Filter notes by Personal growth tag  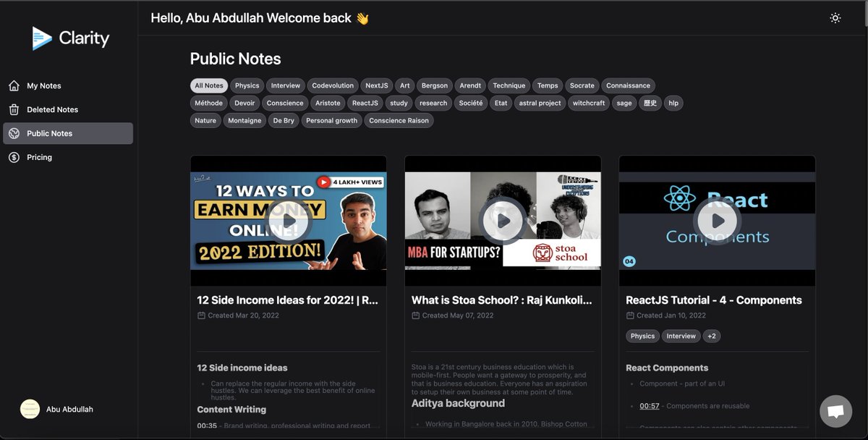click(x=331, y=120)
